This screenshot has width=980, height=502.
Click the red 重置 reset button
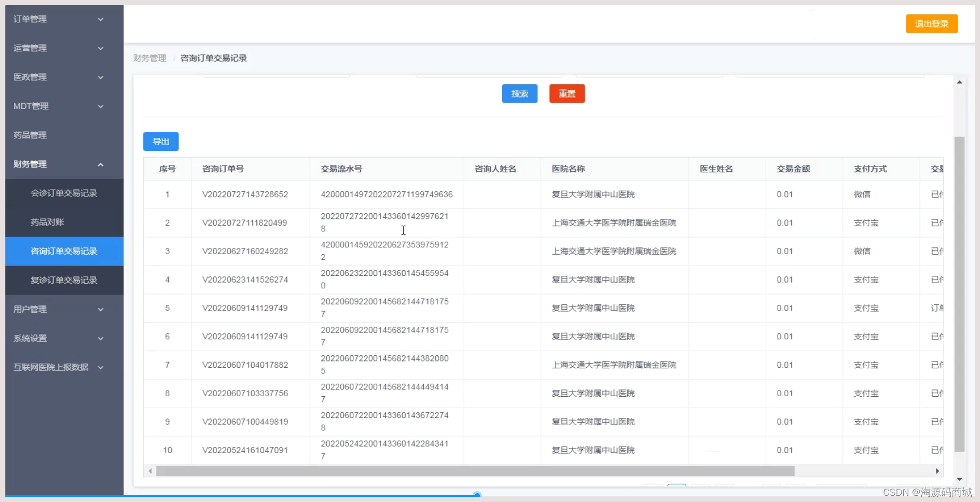(567, 93)
